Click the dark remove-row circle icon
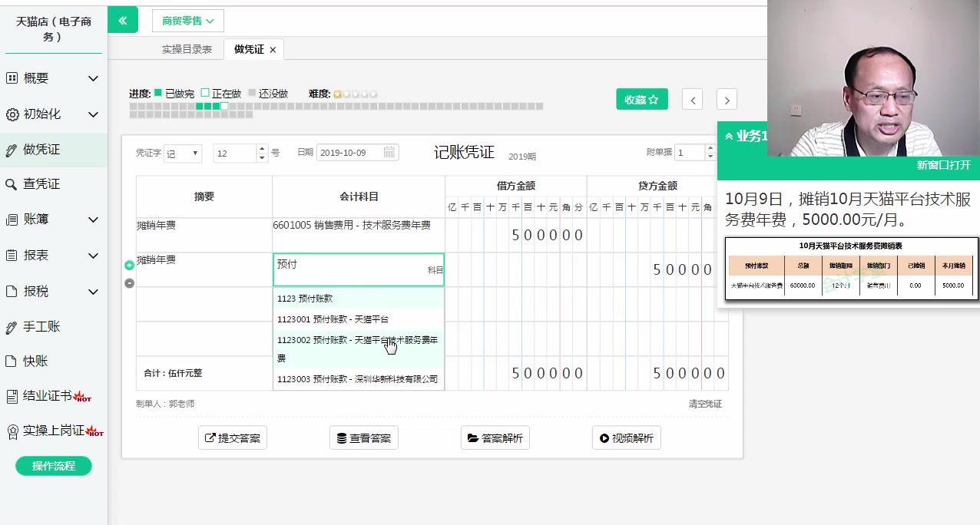 (129, 283)
